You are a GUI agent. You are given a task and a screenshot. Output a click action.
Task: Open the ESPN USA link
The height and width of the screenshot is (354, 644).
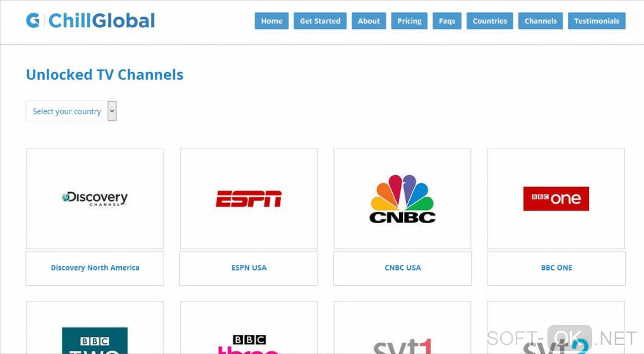(249, 268)
